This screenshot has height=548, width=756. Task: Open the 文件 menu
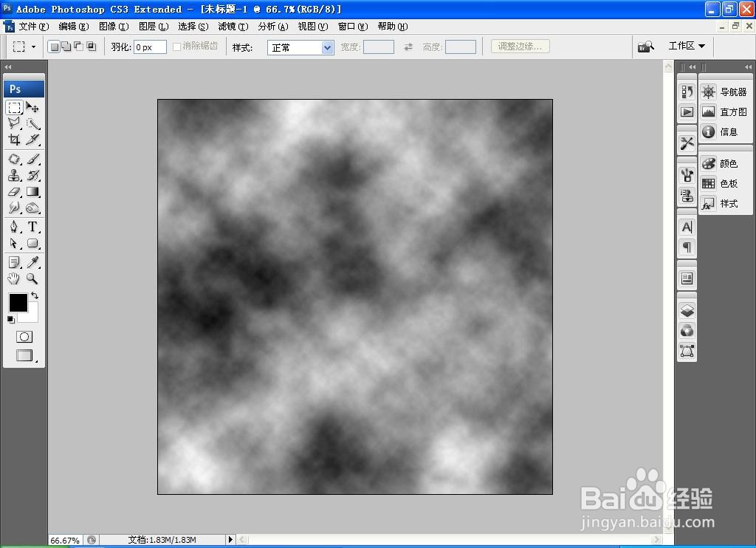(x=34, y=27)
